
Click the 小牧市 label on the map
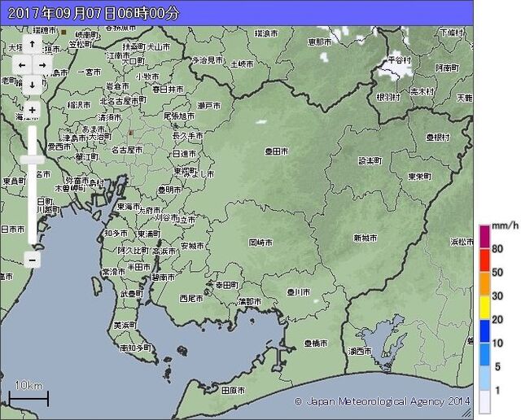(147, 77)
